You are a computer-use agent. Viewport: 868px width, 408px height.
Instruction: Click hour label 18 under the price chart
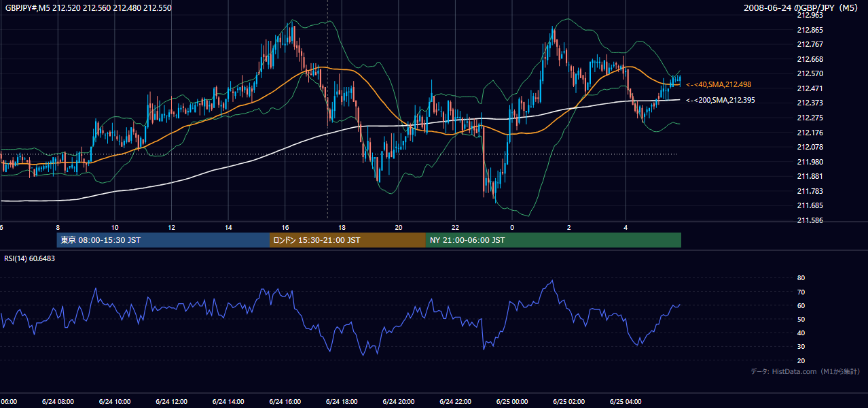coord(342,228)
